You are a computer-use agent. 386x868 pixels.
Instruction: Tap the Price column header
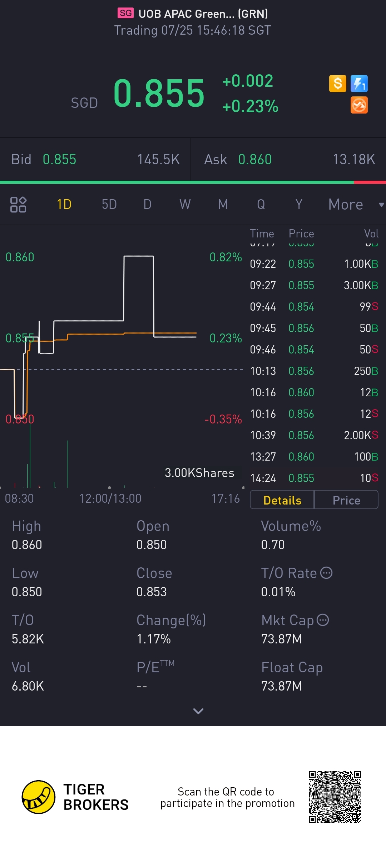click(301, 234)
